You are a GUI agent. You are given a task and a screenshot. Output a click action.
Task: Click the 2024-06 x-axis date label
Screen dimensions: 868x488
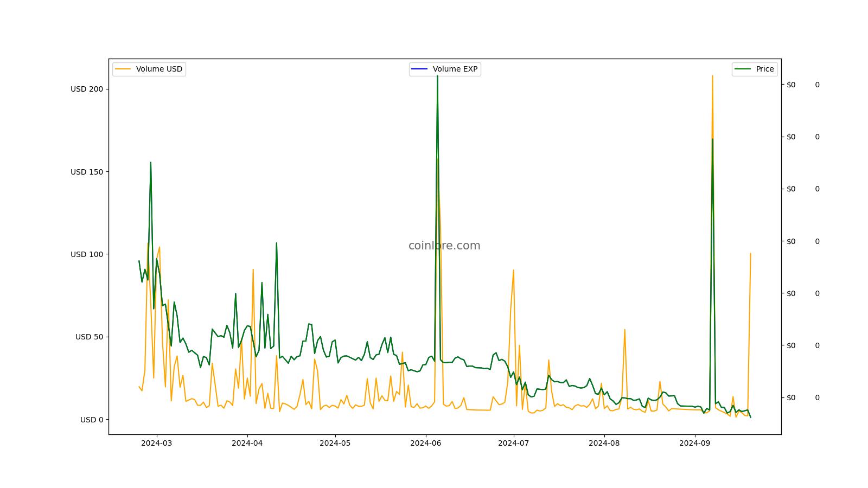(x=426, y=442)
